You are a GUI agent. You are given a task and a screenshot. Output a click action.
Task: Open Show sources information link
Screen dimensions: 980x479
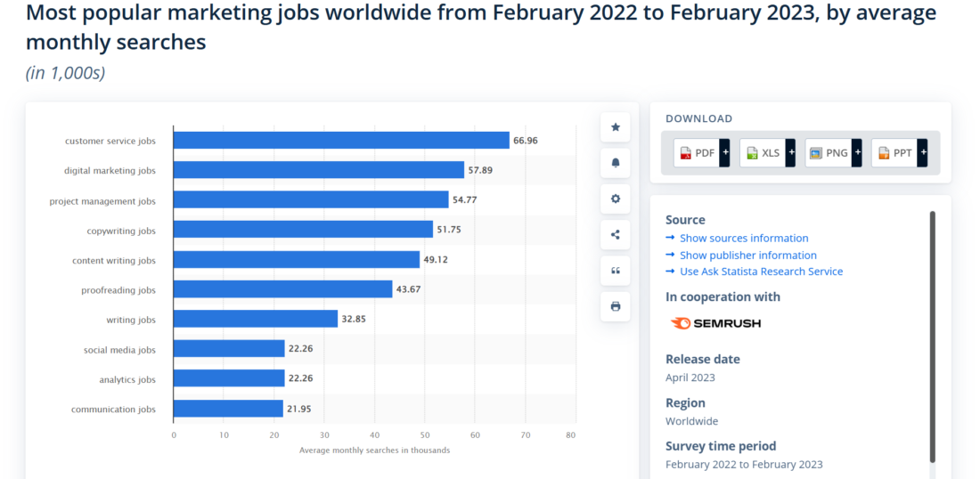[x=744, y=239]
